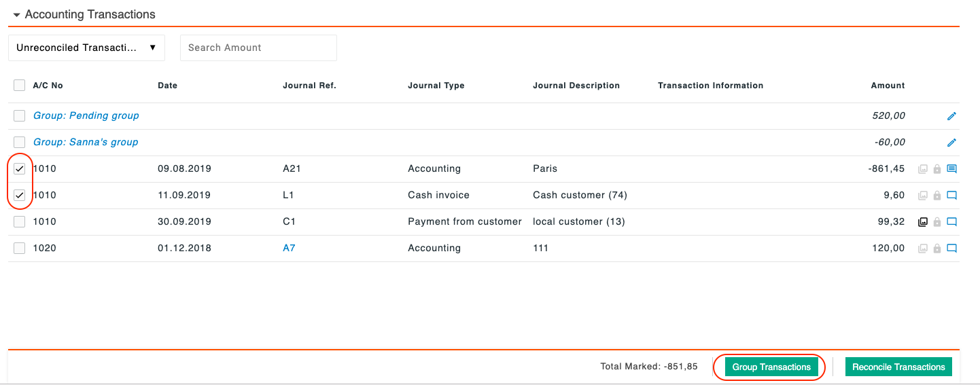Click the Group Transactions button

pos(771,367)
